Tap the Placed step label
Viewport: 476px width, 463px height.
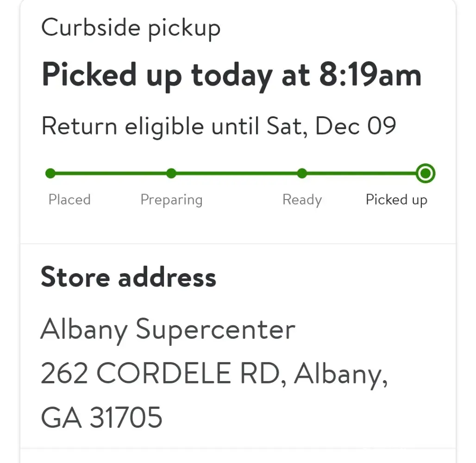point(69,200)
